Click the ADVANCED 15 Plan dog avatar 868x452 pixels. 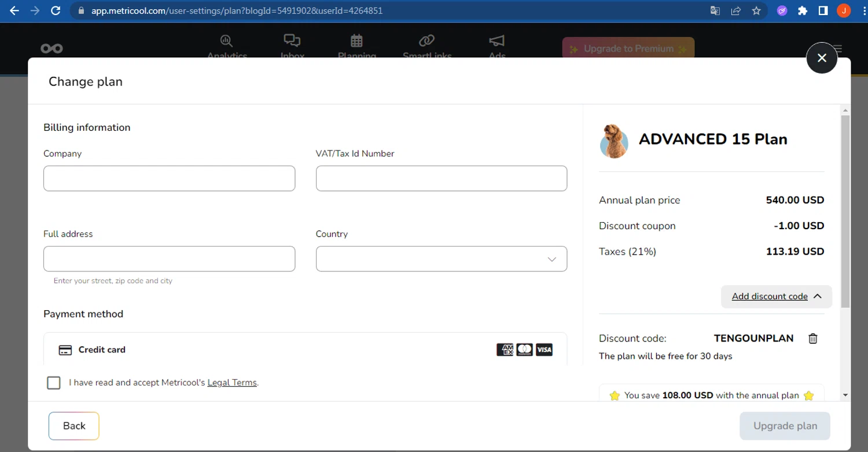pyautogui.click(x=614, y=141)
